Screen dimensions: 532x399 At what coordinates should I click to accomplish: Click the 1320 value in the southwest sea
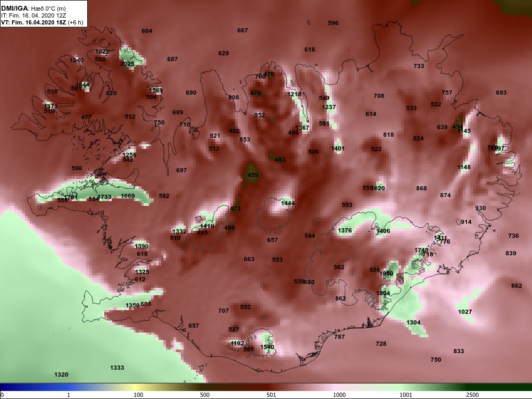(61, 375)
